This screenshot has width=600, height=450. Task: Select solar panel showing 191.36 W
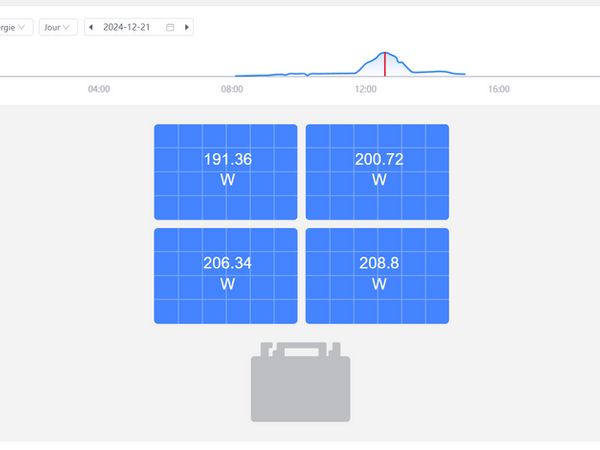pyautogui.click(x=226, y=171)
